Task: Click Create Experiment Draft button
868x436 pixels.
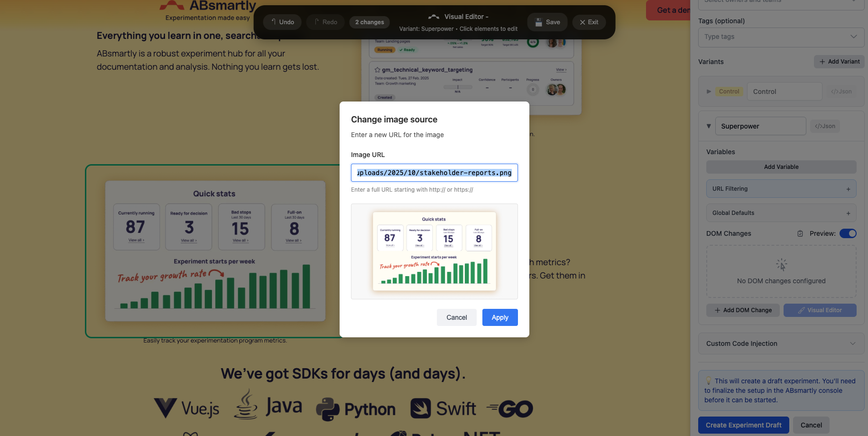Action: pyautogui.click(x=743, y=425)
